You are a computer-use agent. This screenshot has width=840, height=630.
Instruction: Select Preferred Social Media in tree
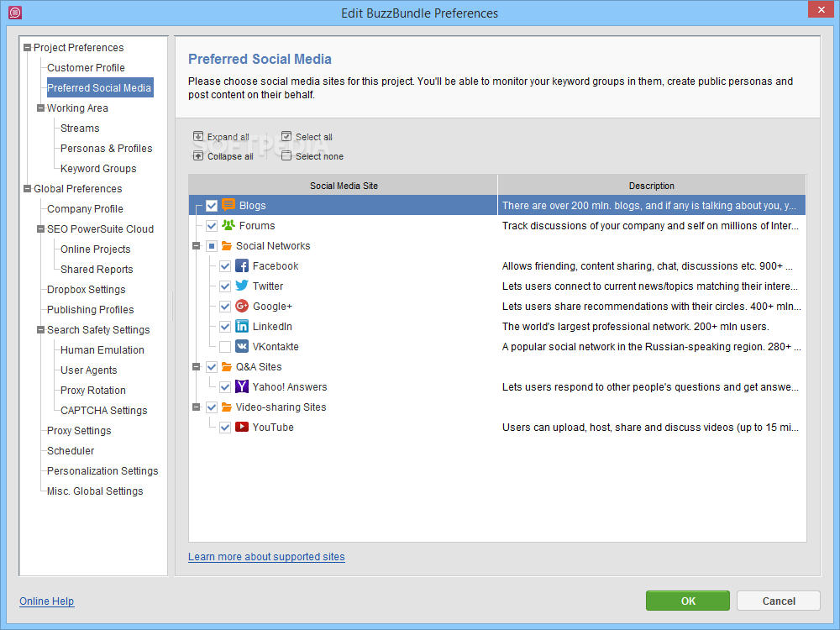click(x=100, y=88)
